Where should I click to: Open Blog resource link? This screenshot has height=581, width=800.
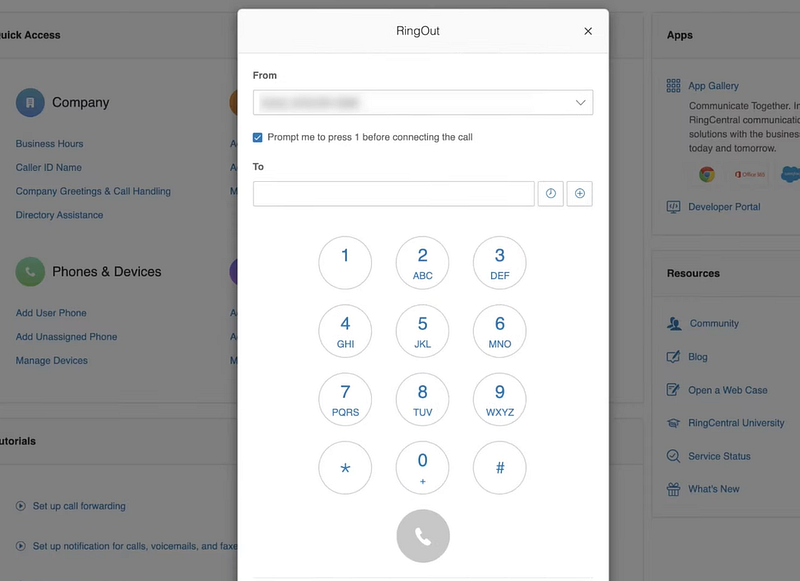[697, 357]
